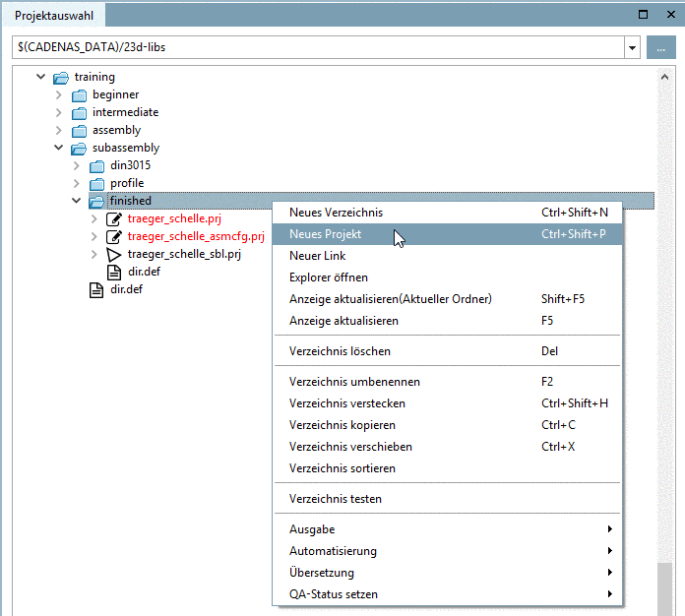Open the Automatisierung submenu
This screenshot has height=616, width=685.
pyautogui.click(x=447, y=551)
